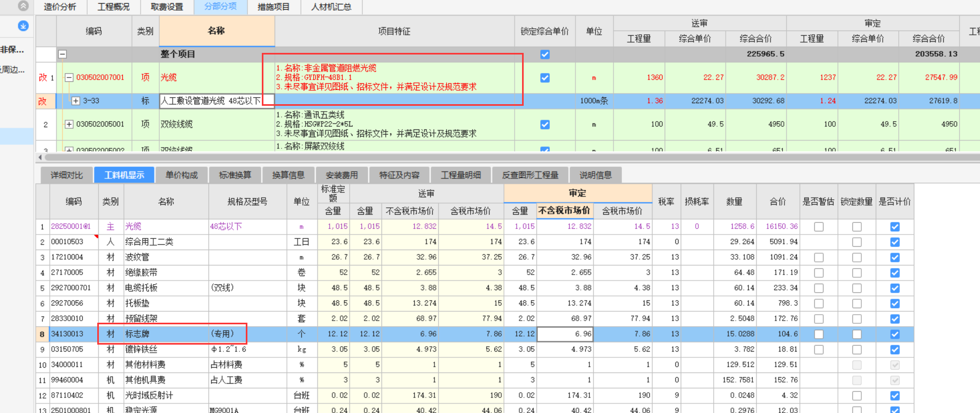This screenshot has height=413, width=980.
Task: Click the left arrow of horizontal scrollbar
Action: click(40, 158)
